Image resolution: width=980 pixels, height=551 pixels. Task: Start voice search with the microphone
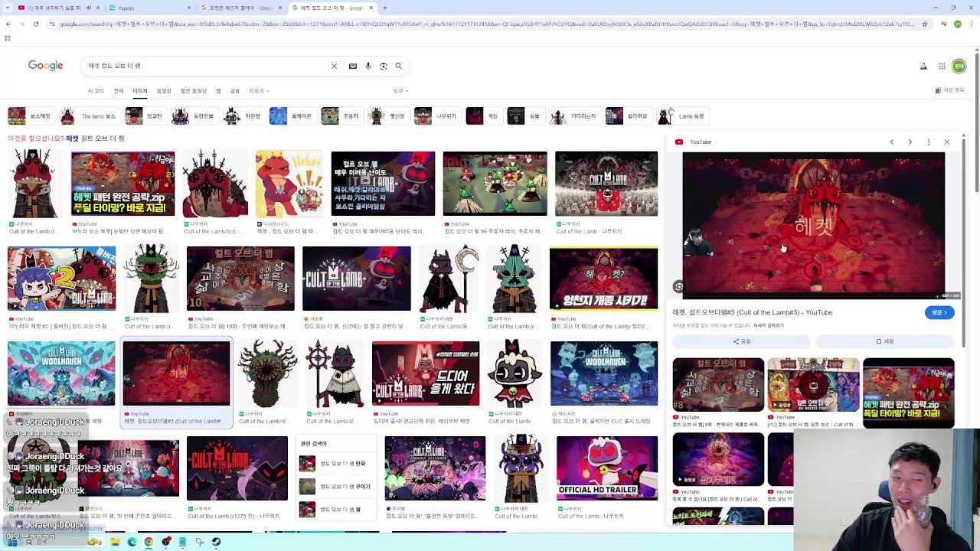tap(368, 66)
